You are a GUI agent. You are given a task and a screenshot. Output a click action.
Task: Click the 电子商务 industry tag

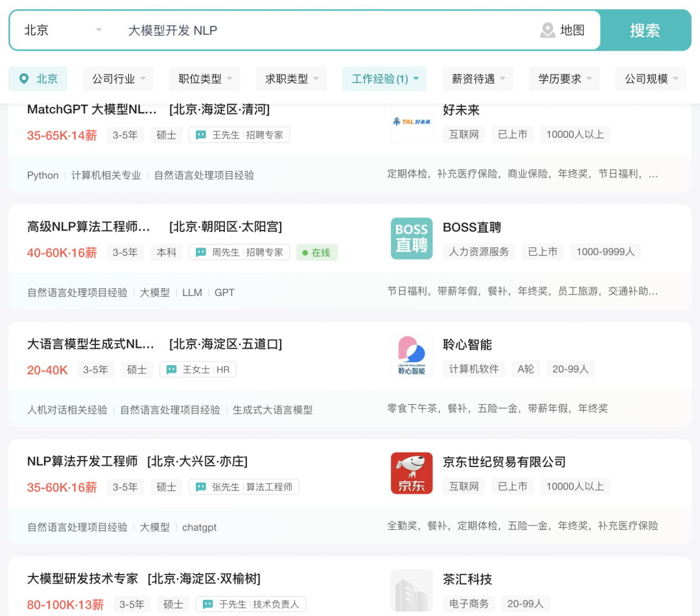coord(469,604)
